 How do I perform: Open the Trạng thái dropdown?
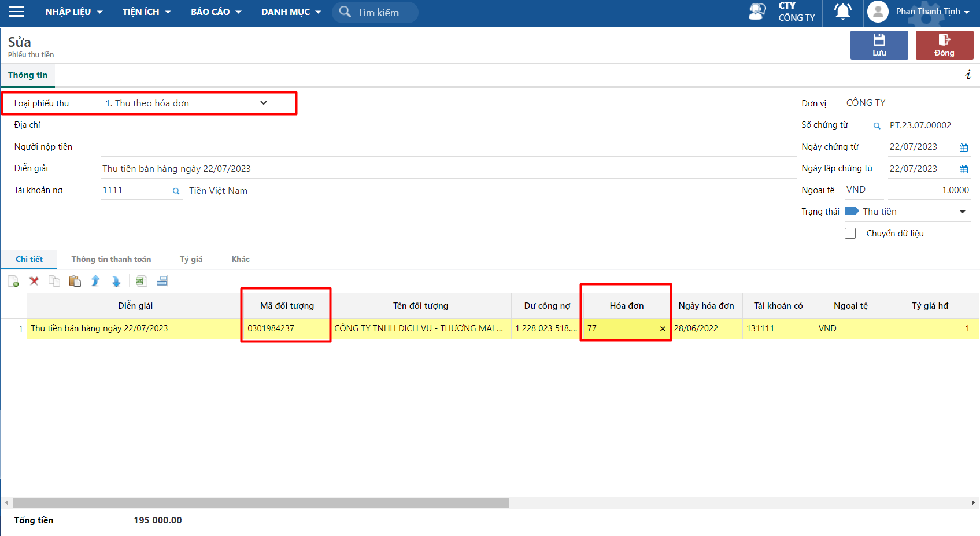click(962, 212)
